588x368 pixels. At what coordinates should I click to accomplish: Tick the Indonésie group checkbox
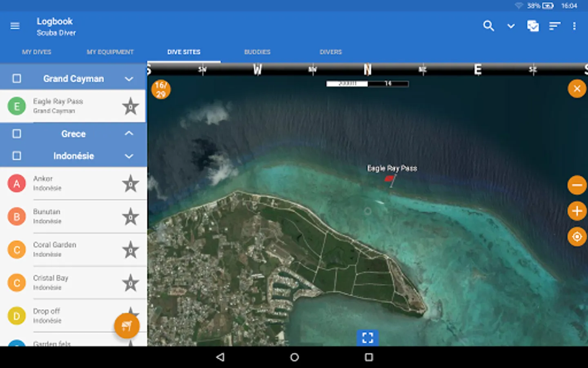pyautogui.click(x=17, y=156)
